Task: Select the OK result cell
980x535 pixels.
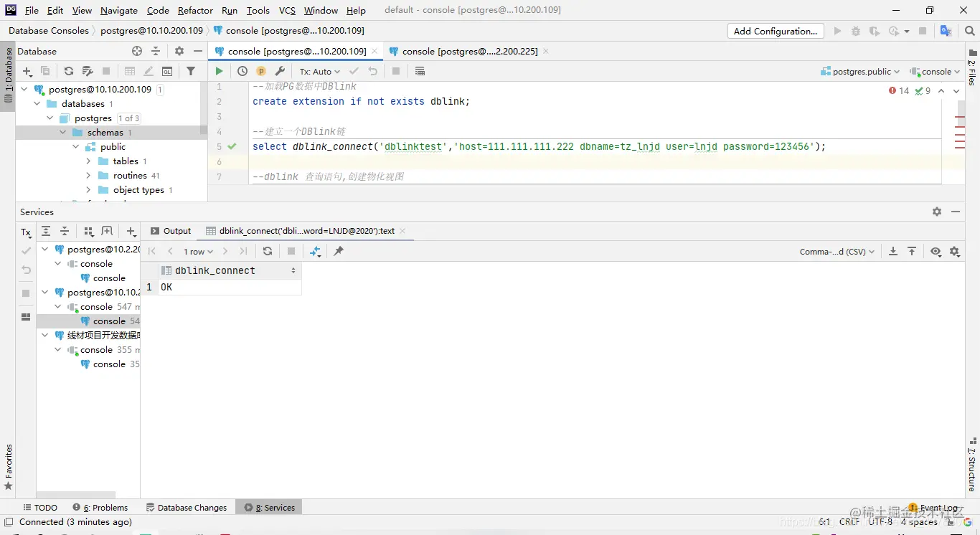Action: tap(230, 287)
